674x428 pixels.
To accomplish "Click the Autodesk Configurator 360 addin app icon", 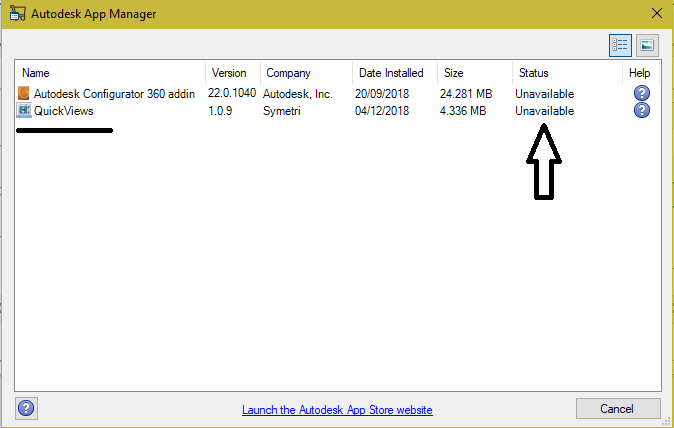I will [24, 93].
